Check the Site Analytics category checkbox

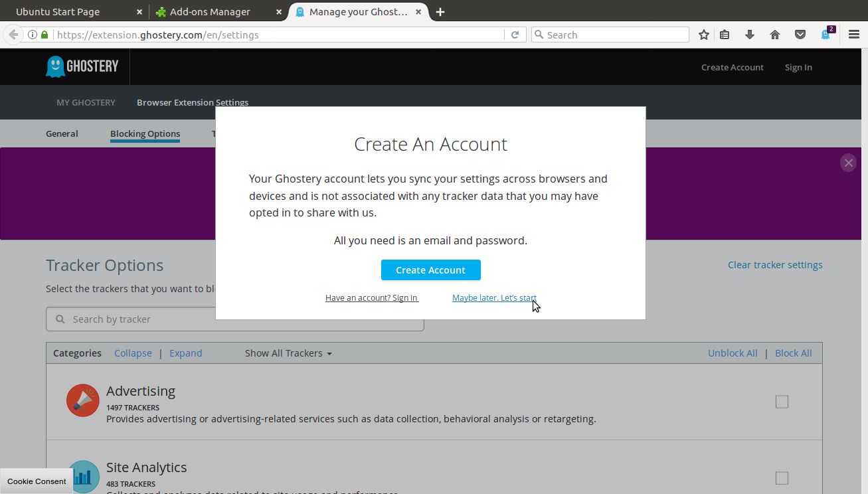point(782,478)
